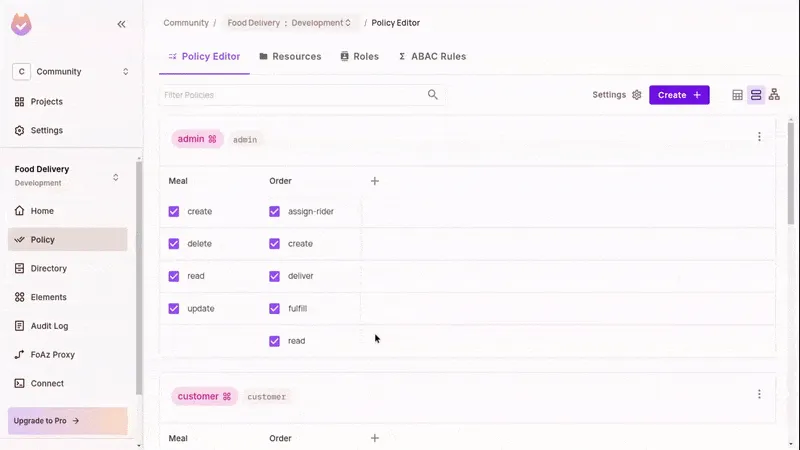Switch to the ABAC Rules tab
Viewport: 800px width, 450px height.
point(432,57)
